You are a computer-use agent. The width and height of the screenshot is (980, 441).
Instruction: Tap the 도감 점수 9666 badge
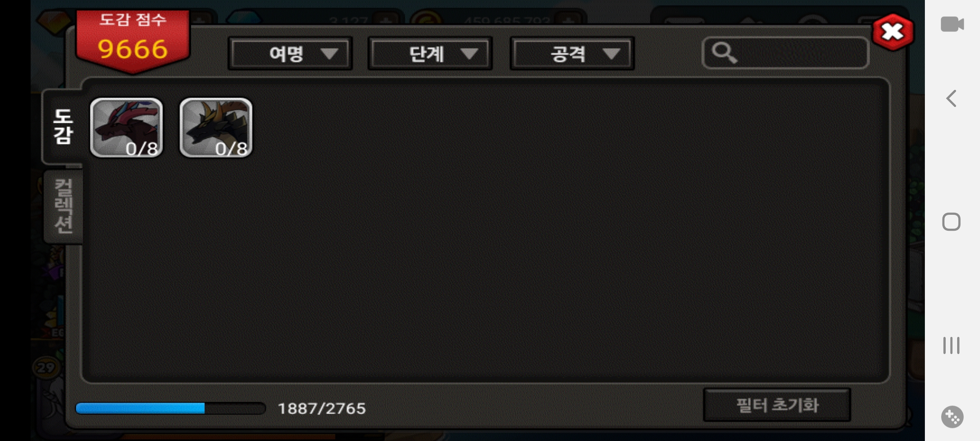click(133, 41)
